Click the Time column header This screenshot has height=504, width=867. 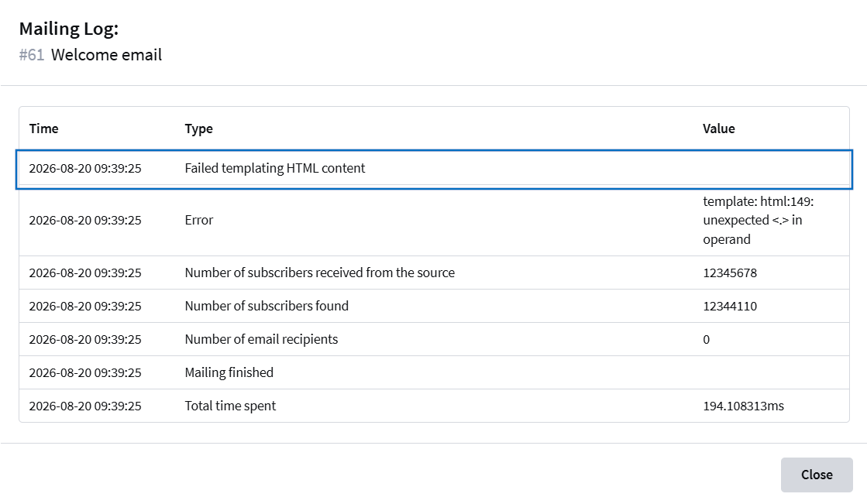[43, 129]
